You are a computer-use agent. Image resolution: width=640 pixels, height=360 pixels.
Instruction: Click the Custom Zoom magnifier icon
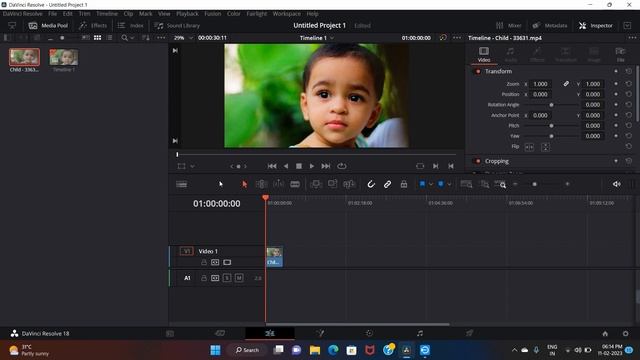(x=500, y=184)
